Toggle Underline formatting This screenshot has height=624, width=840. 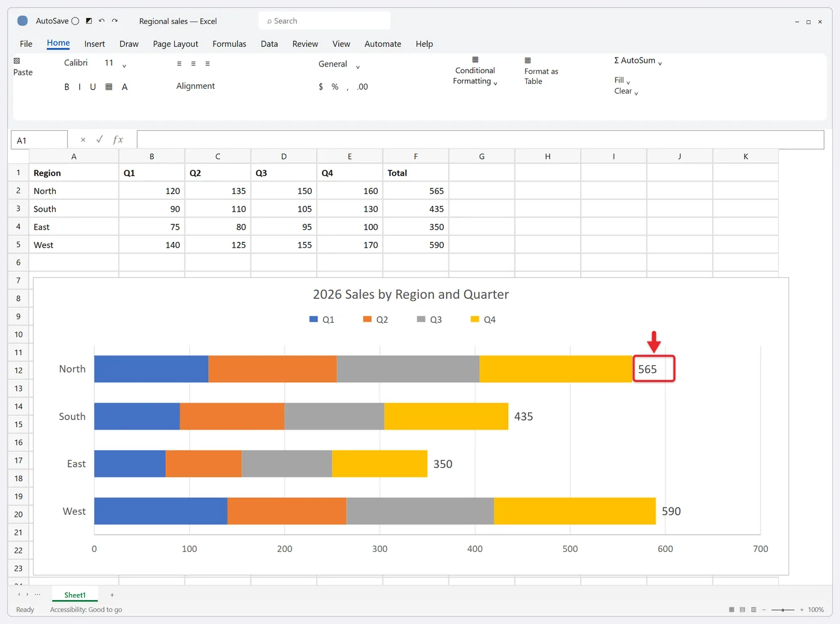(x=93, y=87)
